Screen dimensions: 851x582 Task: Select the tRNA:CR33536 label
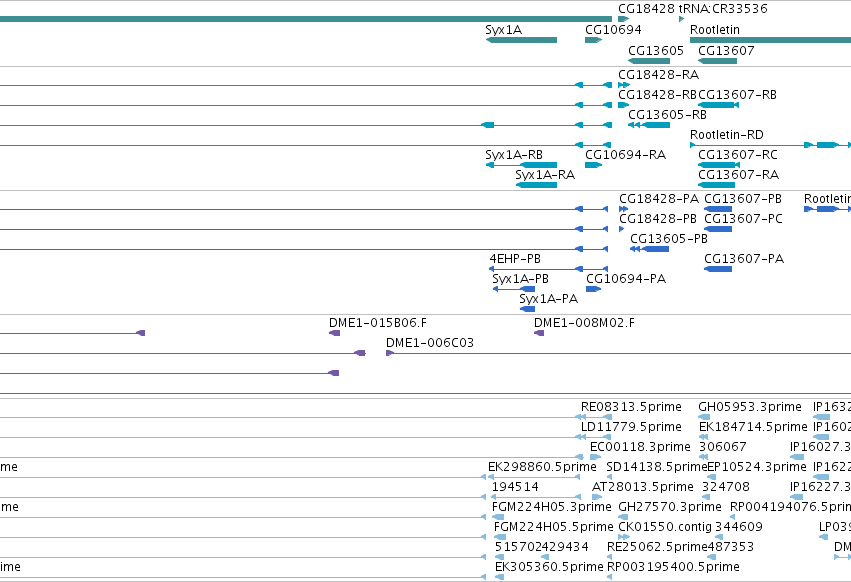coord(723,9)
